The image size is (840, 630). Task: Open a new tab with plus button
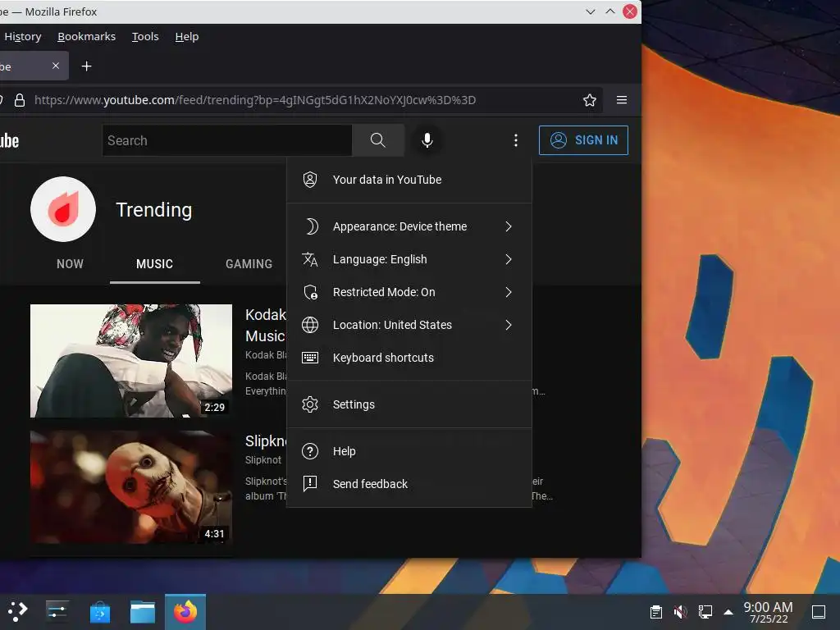pyautogui.click(x=86, y=66)
